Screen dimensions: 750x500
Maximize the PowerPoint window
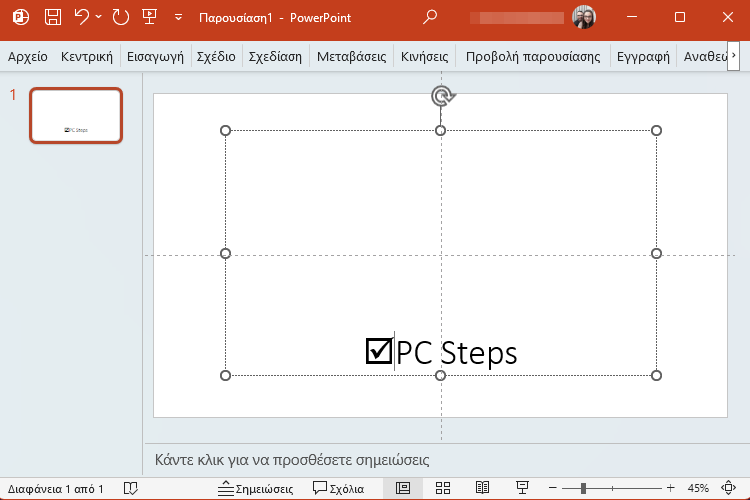(x=680, y=17)
